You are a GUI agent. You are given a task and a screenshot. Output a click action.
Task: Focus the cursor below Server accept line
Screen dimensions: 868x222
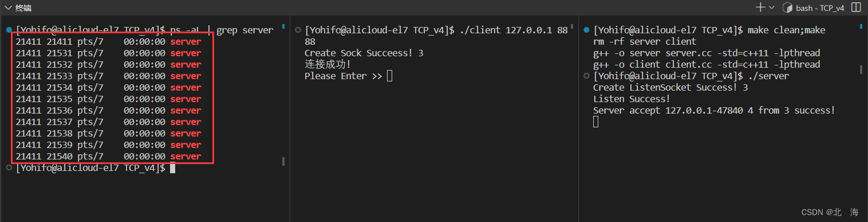coord(596,122)
